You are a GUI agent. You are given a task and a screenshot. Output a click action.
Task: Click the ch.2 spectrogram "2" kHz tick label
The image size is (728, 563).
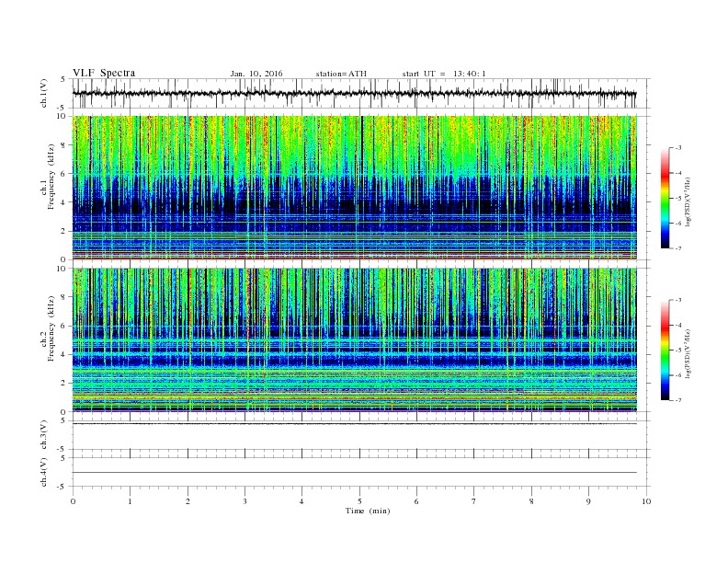tap(63, 384)
